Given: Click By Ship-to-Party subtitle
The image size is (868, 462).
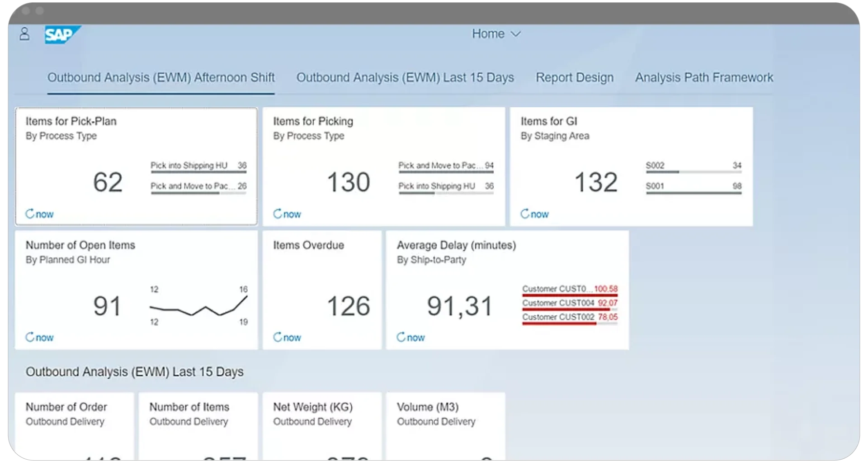Looking at the screenshot, I should click(431, 260).
